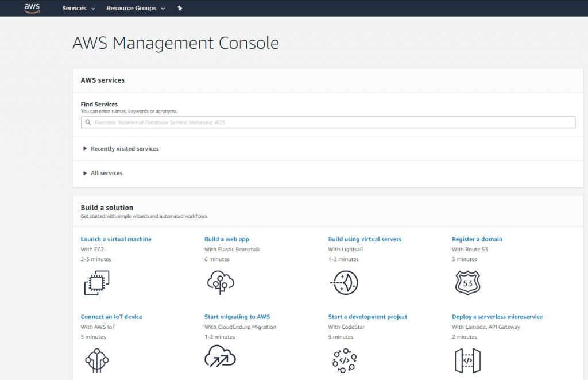Open the Services dropdown menu
Screen dimensions: 588x380
[78, 8]
